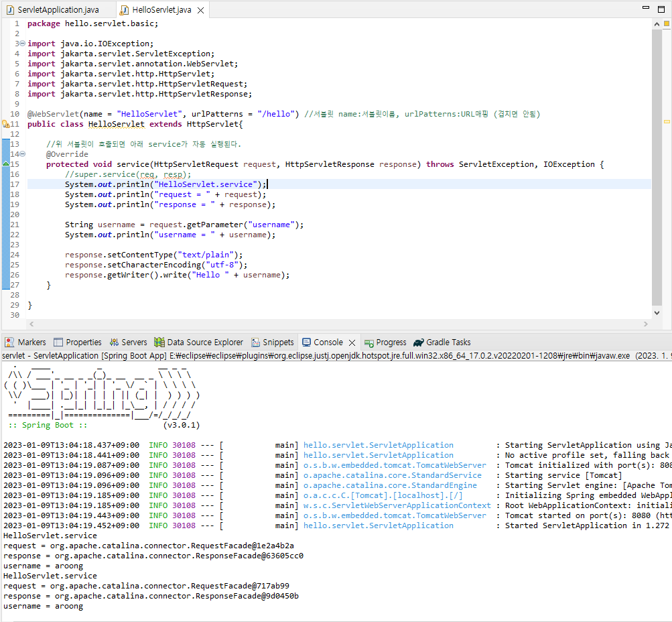The width and height of the screenshot is (672, 622).
Task: Click the HelloServlet.java file icon
Action: pos(125,10)
